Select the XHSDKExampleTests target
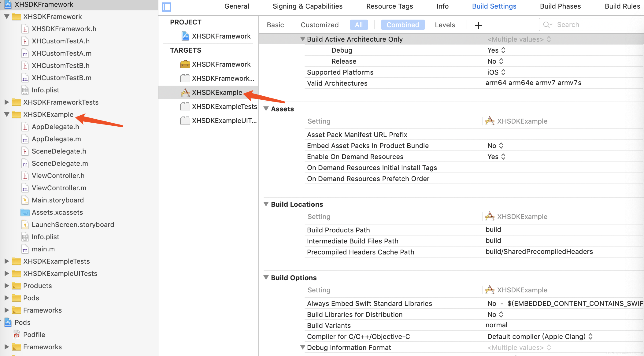 (224, 106)
